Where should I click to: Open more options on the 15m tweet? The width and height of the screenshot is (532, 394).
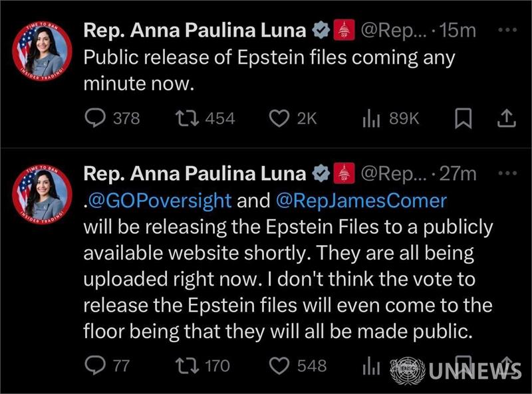(507, 30)
